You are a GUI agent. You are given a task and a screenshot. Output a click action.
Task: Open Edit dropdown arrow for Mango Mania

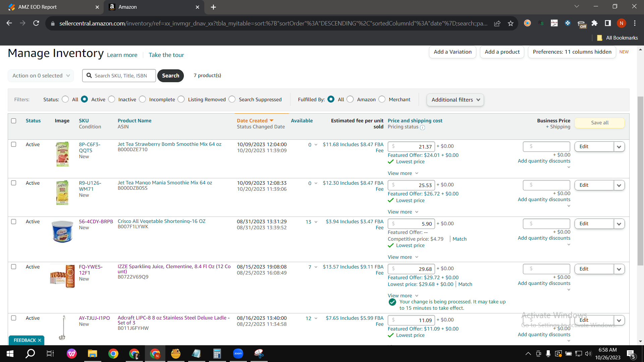point(619,185)
